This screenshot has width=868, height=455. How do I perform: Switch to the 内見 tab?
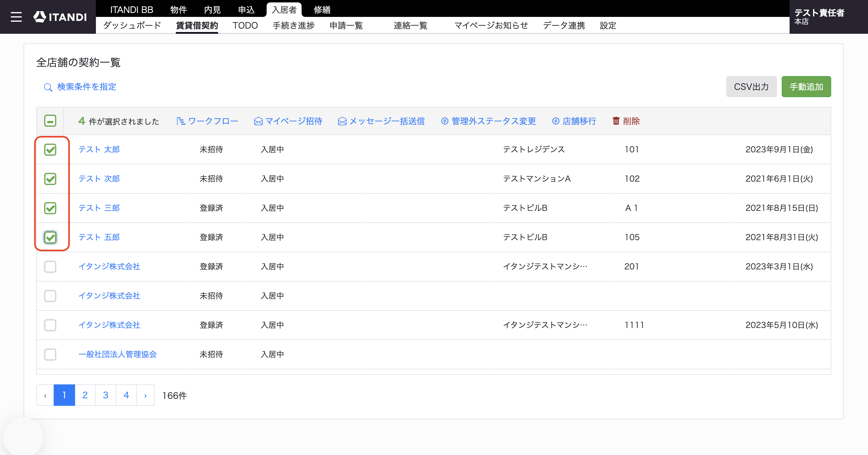[212, 9]
